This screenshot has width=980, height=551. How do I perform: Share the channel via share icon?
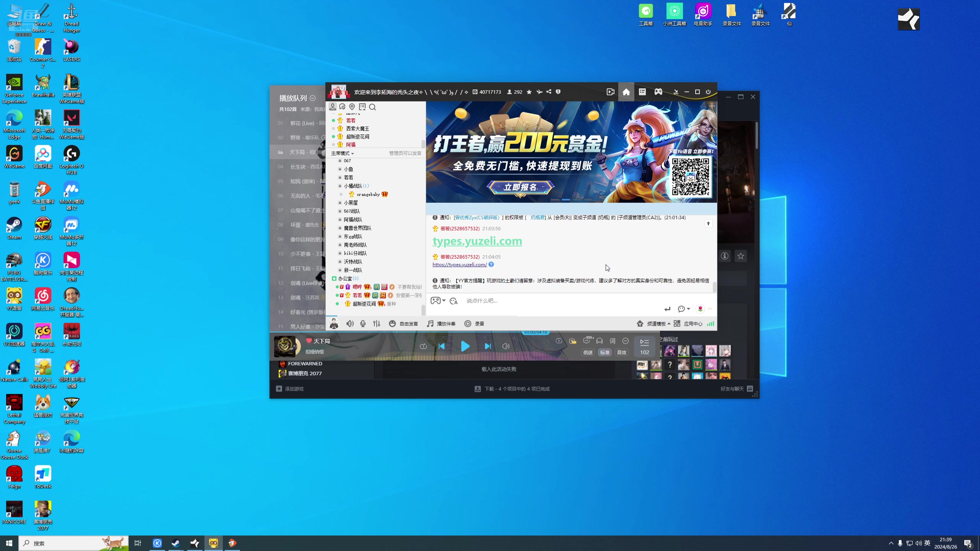549,92
